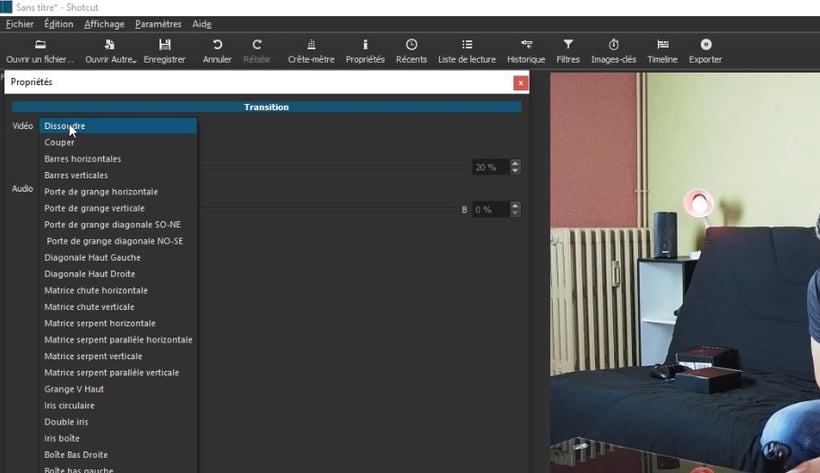Select Iris circulaire transition option

[x=70, y=406]
